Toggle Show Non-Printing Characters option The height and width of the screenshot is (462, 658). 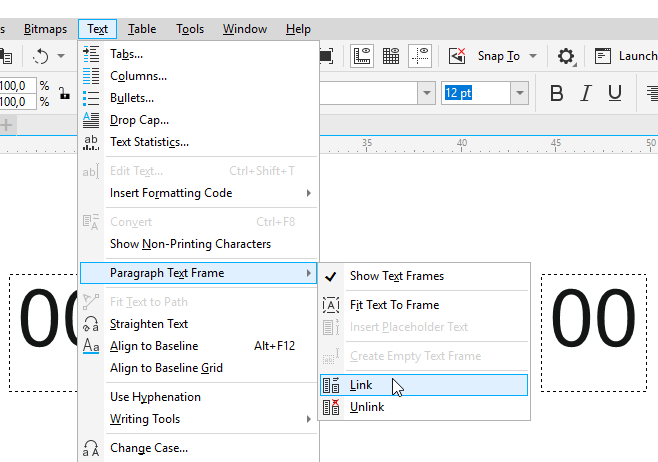(x=190, y=244)
